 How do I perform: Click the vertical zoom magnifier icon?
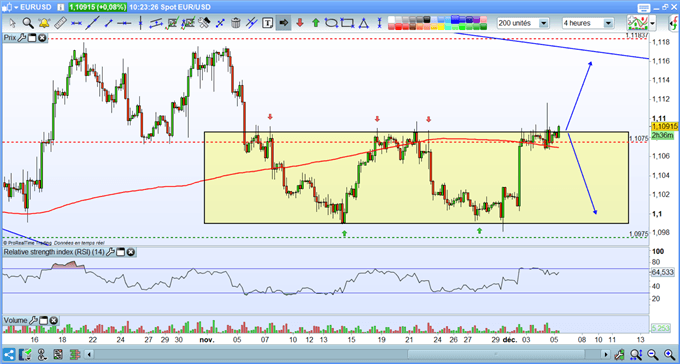click(x=636, y=354)
